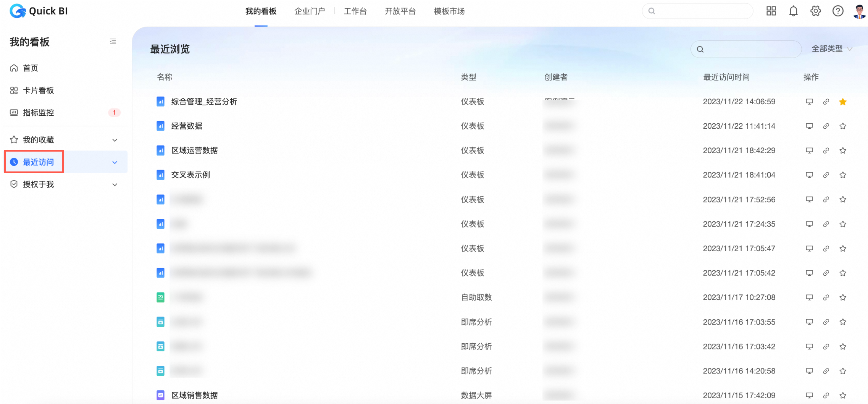This screenshot has height=404, width=868.
Task: Switch to the 我的看板 tab
Action: (261, 11)
